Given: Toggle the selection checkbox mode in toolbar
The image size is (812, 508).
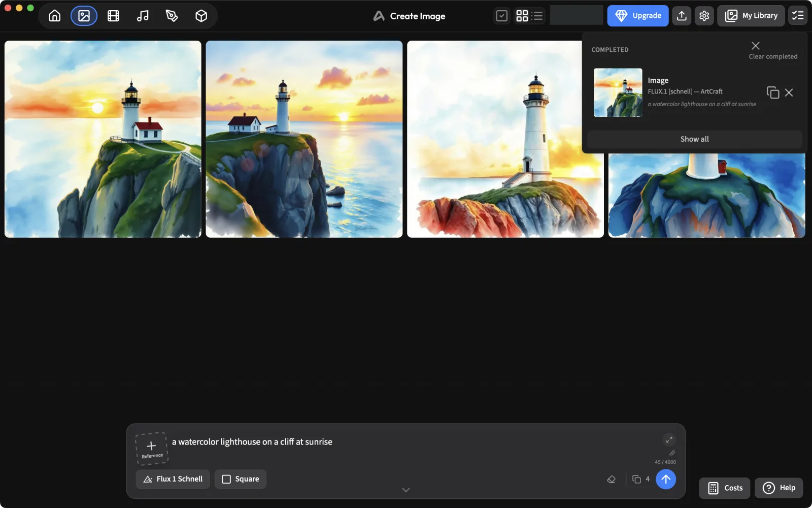Looking at the screenshot, I should click(501, 16).
